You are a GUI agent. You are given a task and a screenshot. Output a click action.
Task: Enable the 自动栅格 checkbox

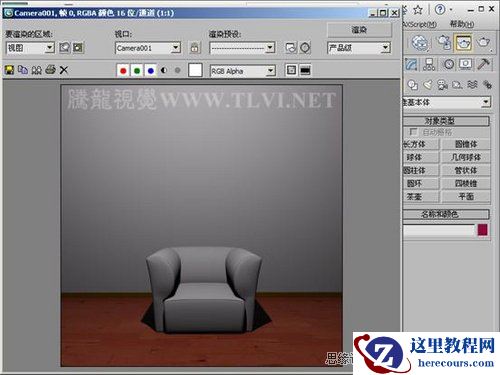tap(413, 132)
